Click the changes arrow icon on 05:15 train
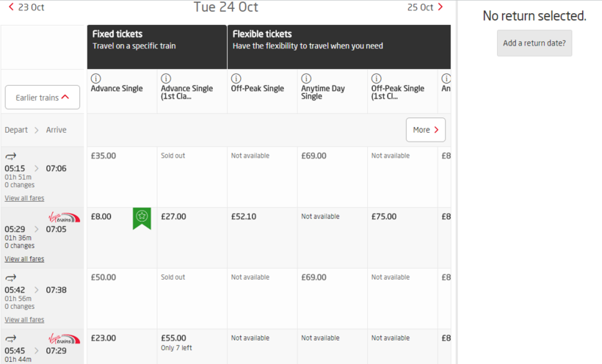The image size is (602, 364). pos(11,156)
